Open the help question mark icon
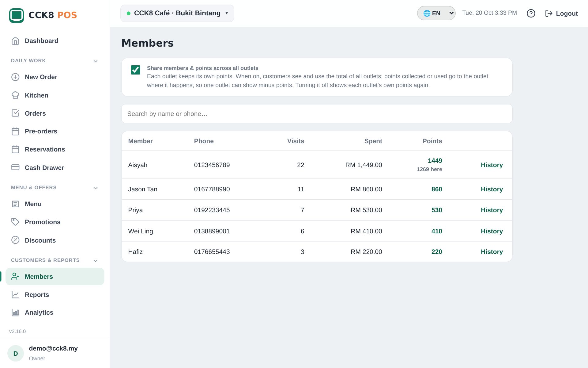The image size is (588, 368). (x=531, y=13)
